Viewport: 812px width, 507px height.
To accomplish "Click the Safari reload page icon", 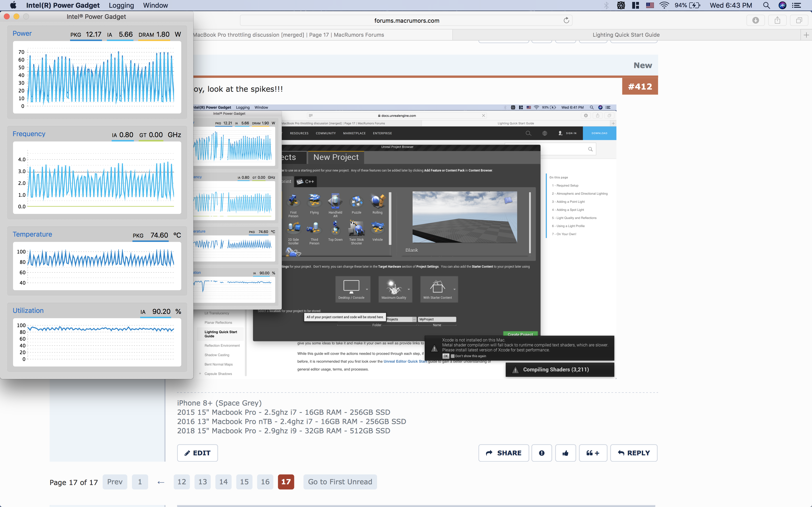I will point(566,21).
